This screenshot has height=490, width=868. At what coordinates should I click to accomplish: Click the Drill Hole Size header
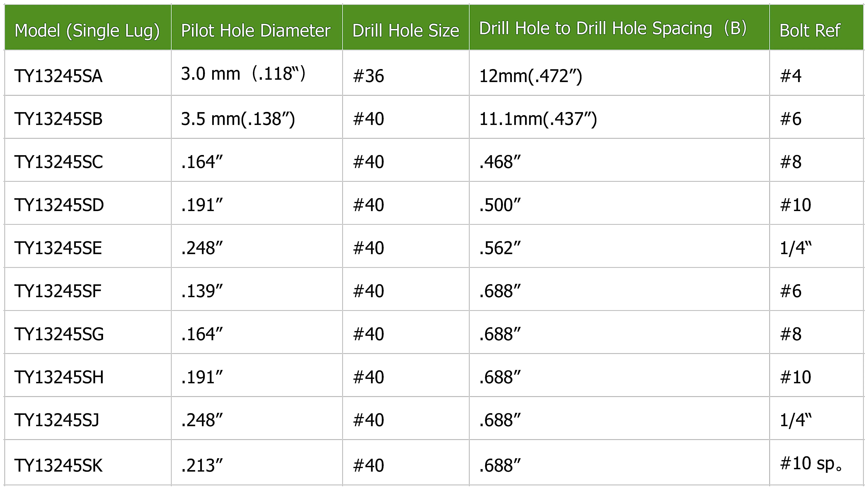click(x=405, y=30)
